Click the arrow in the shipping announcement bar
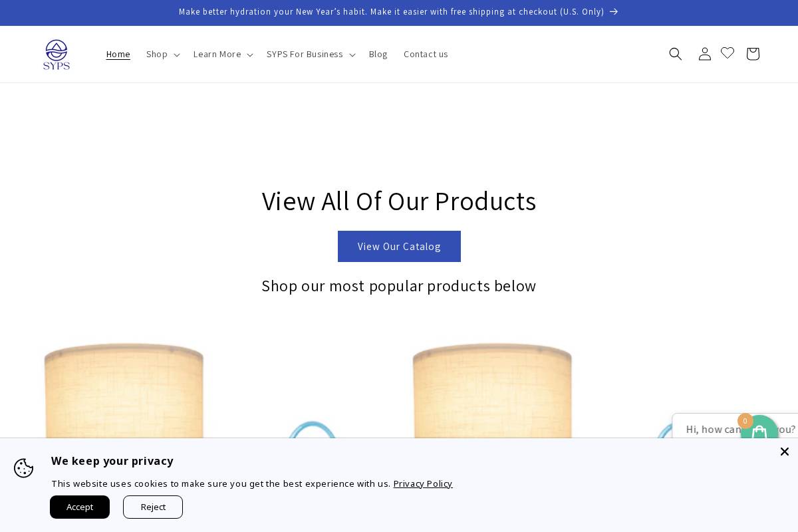The width and height of the screenshot is (798, 532). [613, 11]
